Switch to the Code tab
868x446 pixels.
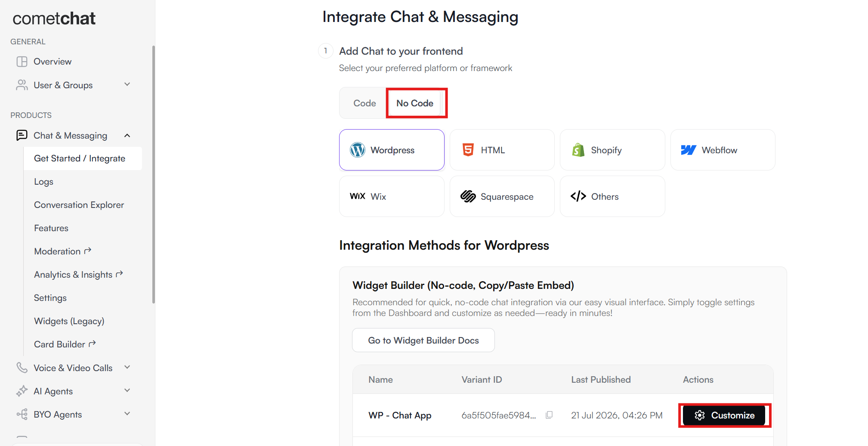(364, 103)
